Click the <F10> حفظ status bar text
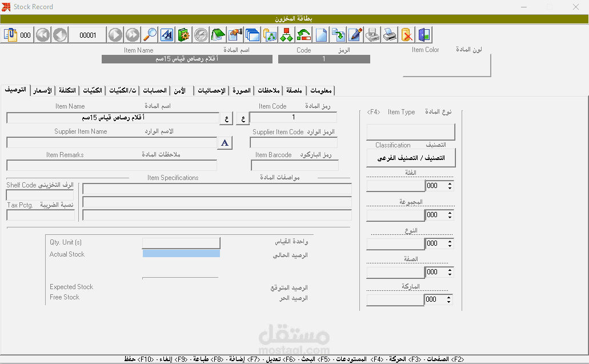The height and width of the screenshot is (364, 589). point(139,359)
